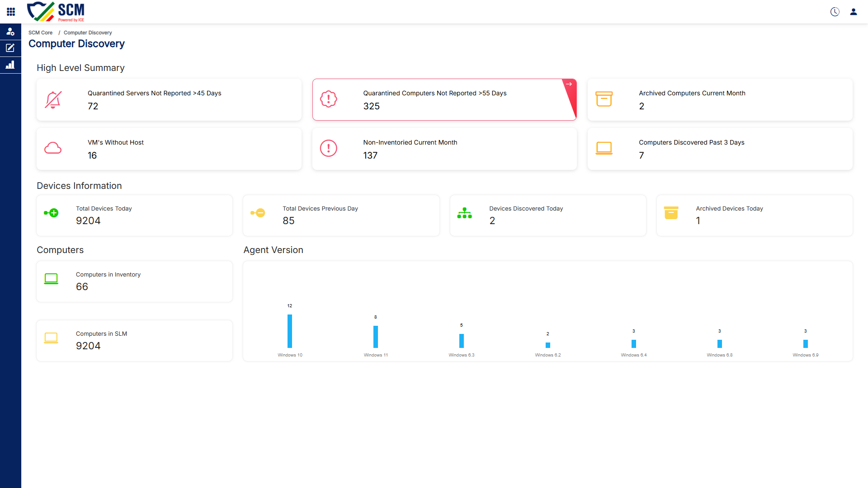Open Computers in SLM card

[x=135, y=341]
